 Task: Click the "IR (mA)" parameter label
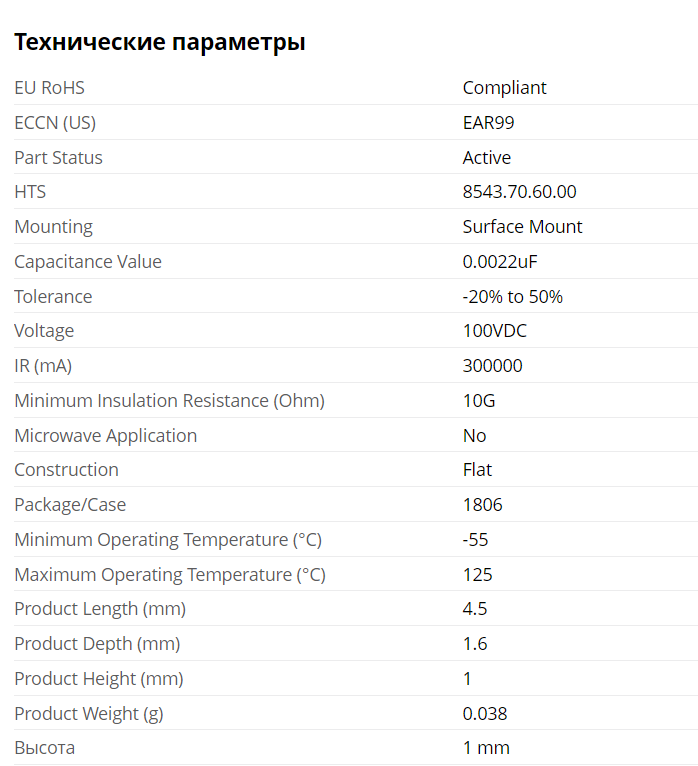[x=43, y=366]
